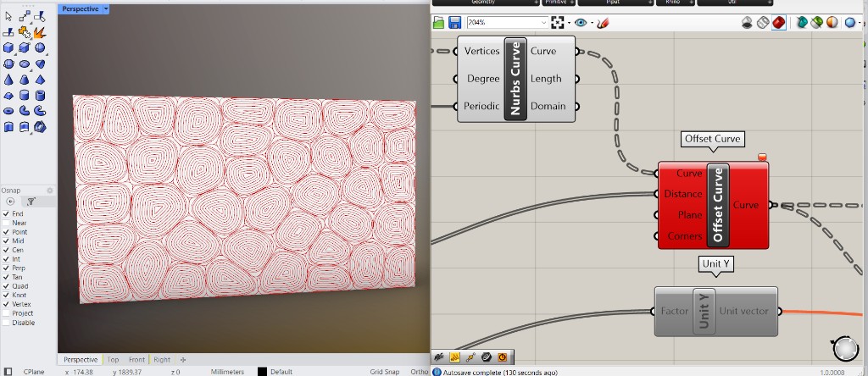Viewport: 868px width, 376px height.
Task: Open the blue sphere display dropdown arrow
Action: [x=861, y=23]
